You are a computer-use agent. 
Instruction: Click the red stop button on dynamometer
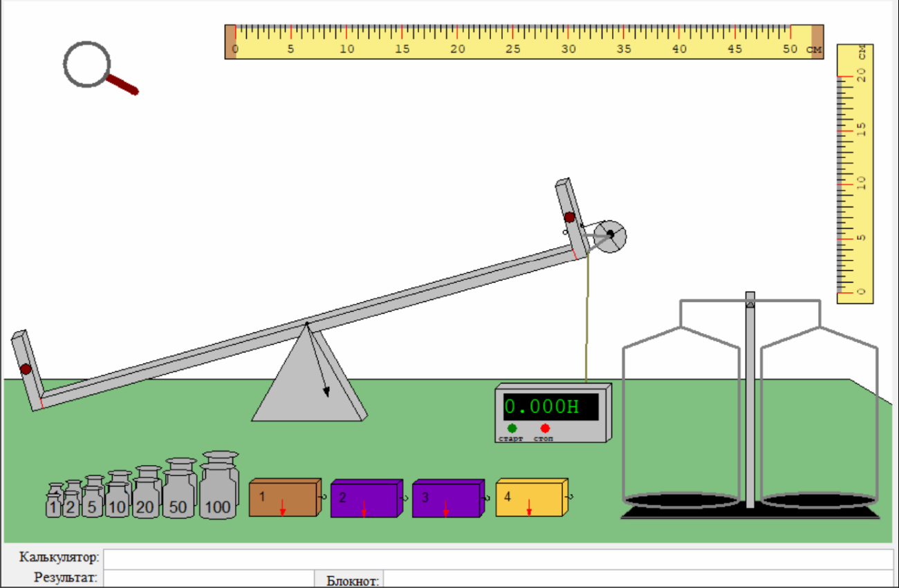545,428
